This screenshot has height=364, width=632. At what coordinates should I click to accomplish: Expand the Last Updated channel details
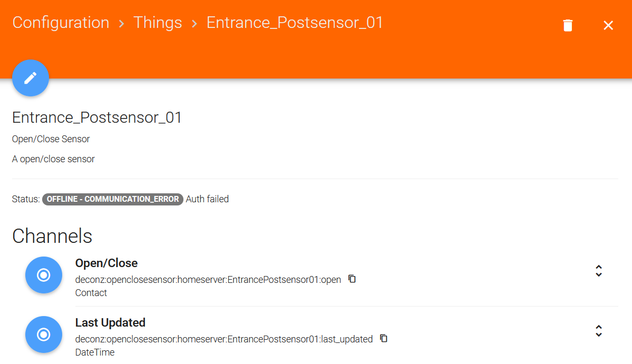click(599, 331)
